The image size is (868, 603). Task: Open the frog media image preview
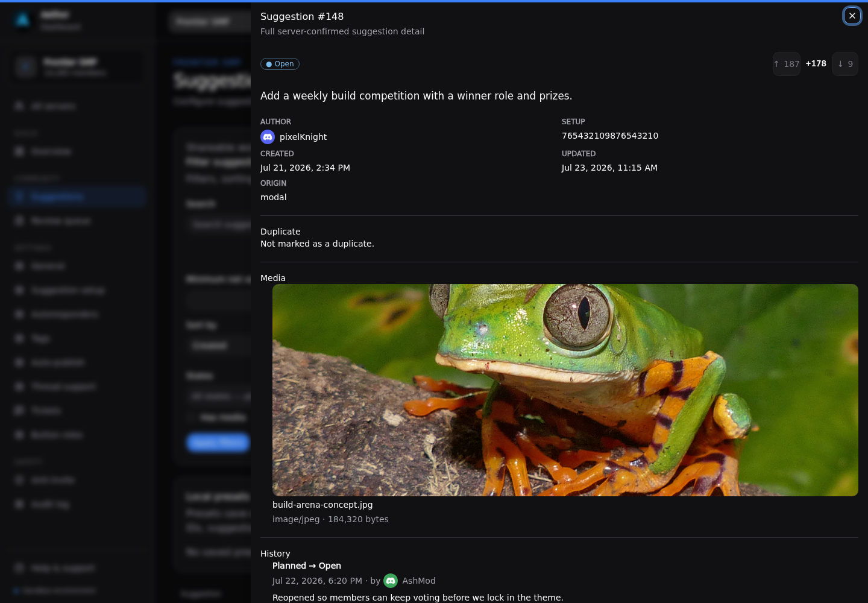click(x=565, y=390)
